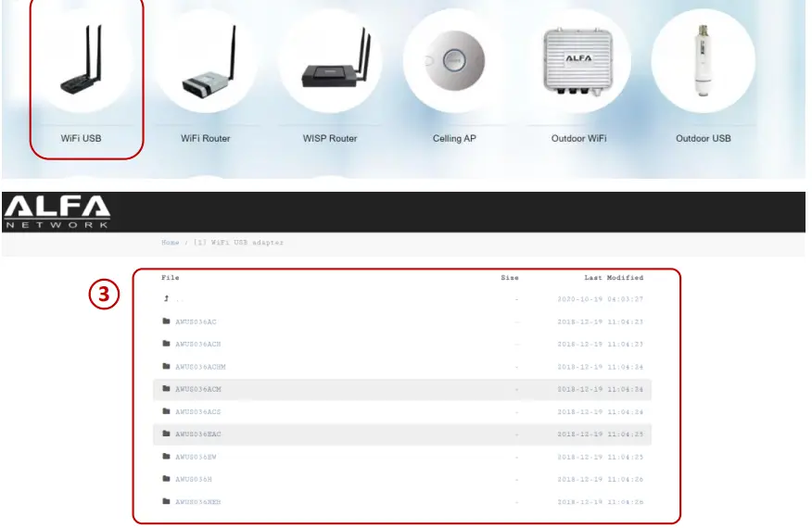This screenshot has height=528, width=812.
Task: Click the folder icon beside AWUS036EW
Action: pyautogui.click(x=166, y=456)
